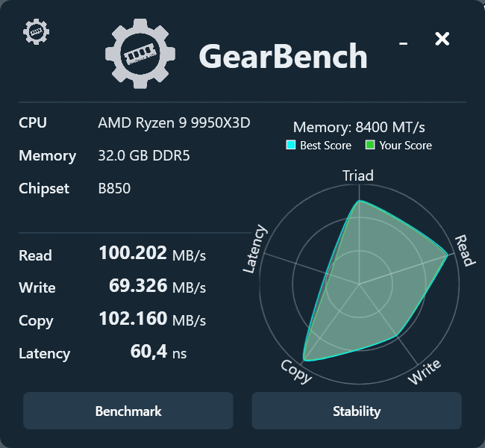Select the Copy speed value 102.160

pyautogui.click(x=132, y=319)
